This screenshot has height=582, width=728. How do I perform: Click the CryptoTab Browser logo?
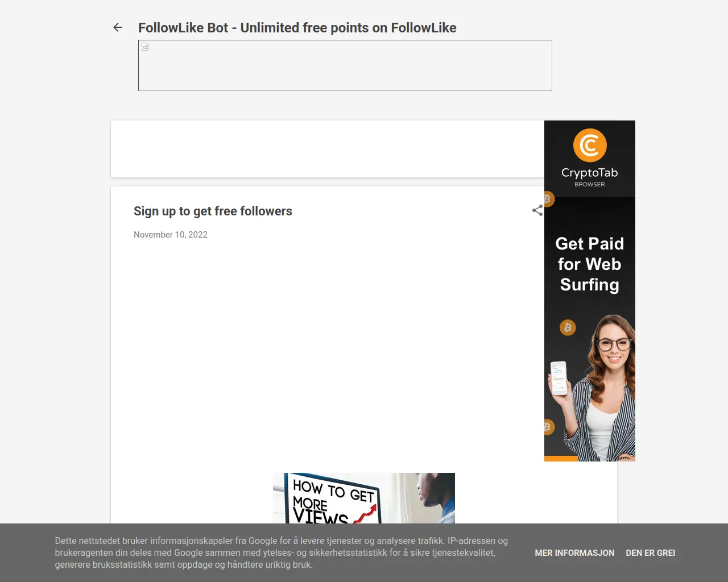pos(590,159)
